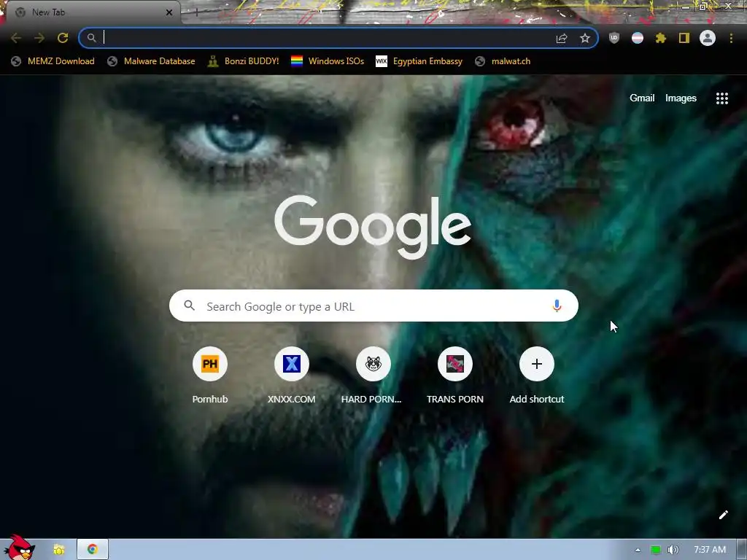Open the Windows ISOs bookmark
The image size is (747, 560).
[x=328, y=61]
